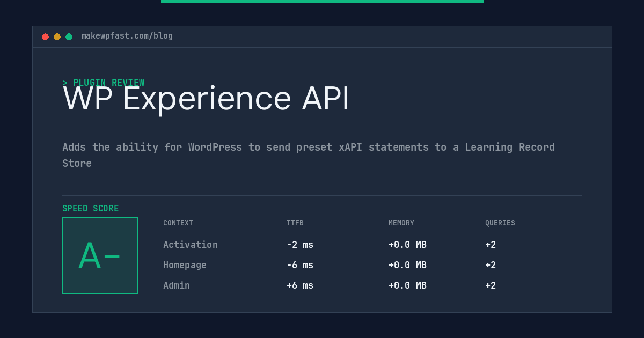Click the makewpfast.com/blog address text

[x=127, y=36]
